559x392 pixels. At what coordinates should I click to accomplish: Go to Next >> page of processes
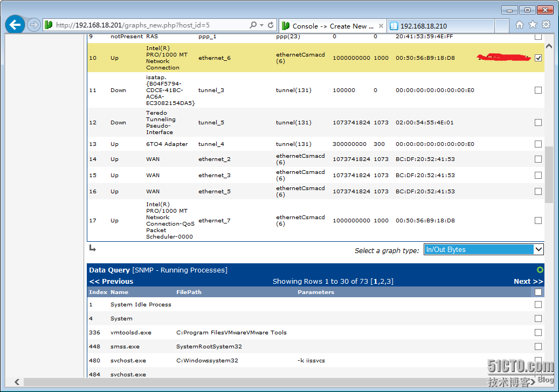(528, 281)
